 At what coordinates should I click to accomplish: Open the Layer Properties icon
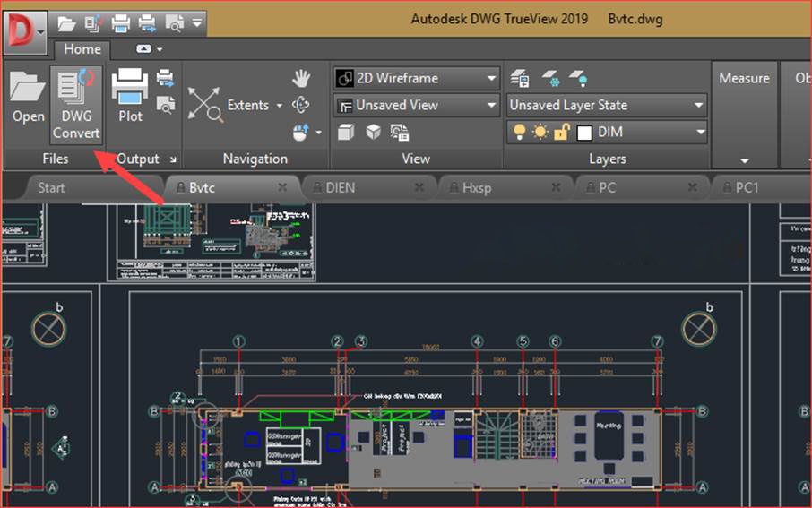pos(520,79)
